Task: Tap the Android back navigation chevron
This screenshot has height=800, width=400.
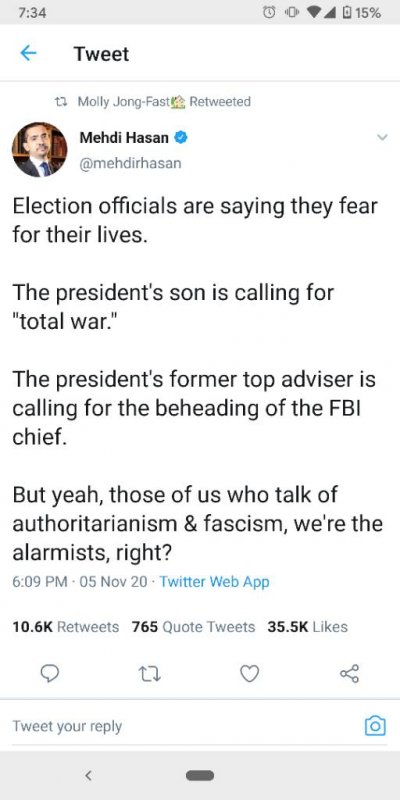Action: (88, 776)
